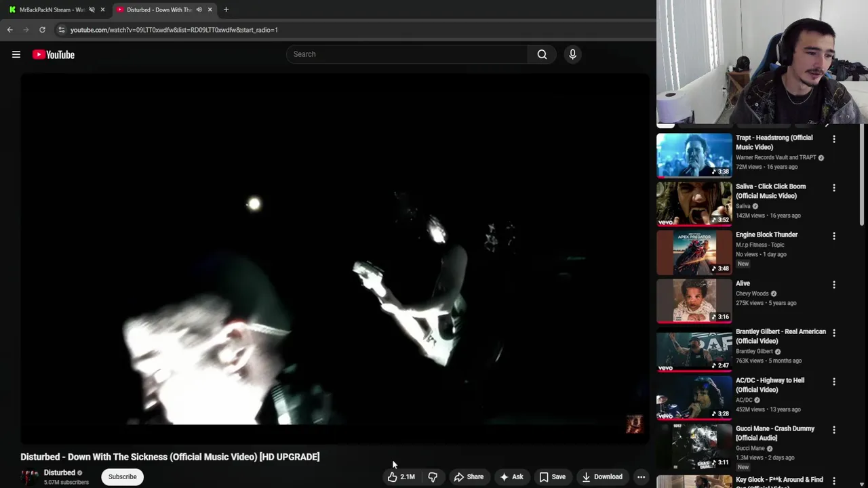Mute the Disturbed tab via speaker icon

pos(199,9)
